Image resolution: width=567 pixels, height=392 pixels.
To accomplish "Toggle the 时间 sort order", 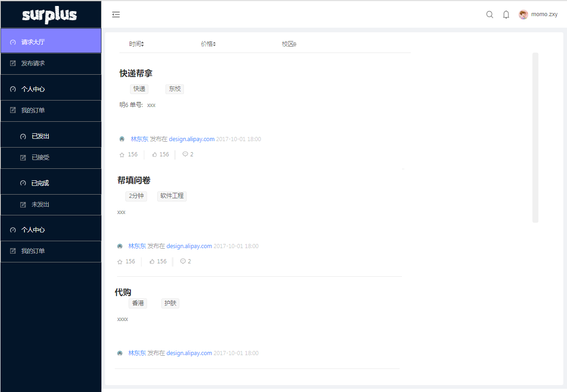I will coord(136,43).
